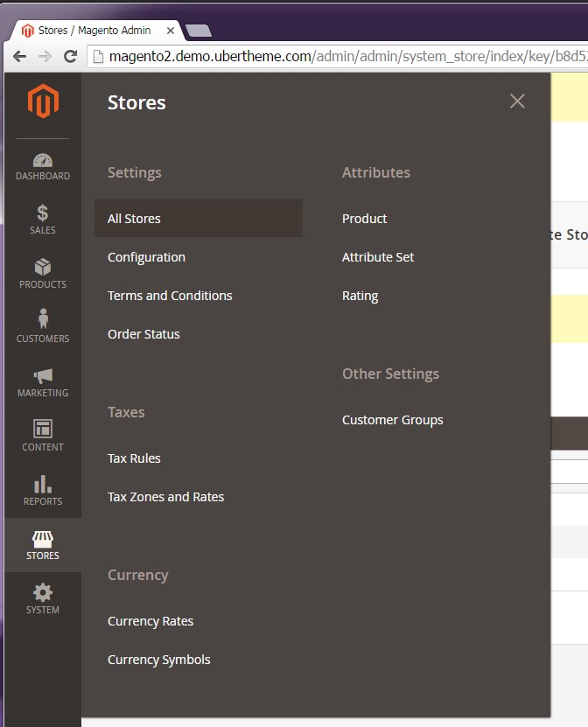Open Rating attributes
This screenshot has height=727, width=588.
tap(360, 296)
